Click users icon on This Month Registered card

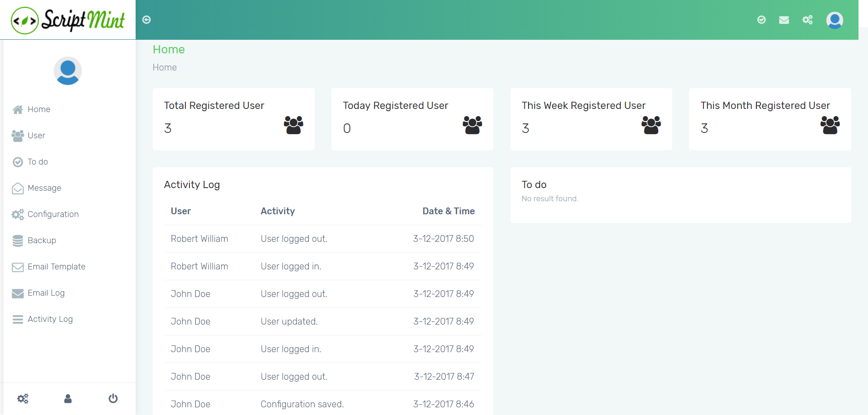click(830, 125)
